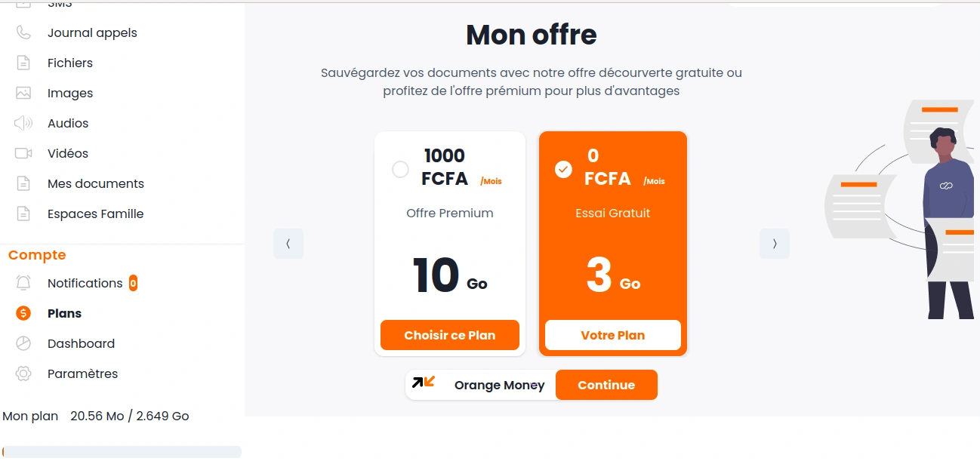Go to previous plan with left chevron
Image resolution: width=980 pixels, height=461 pixels.
pyautogui.click(x=288, y=244)
